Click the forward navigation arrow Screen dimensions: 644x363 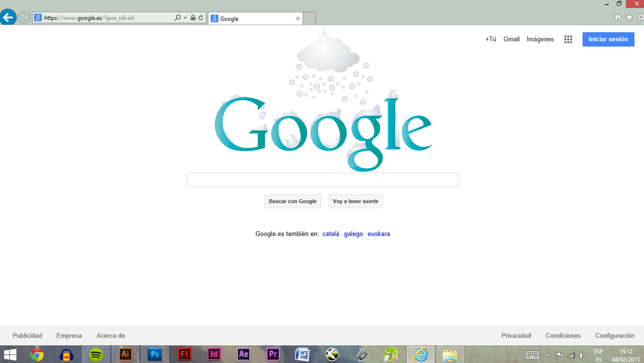click(24, 18)
